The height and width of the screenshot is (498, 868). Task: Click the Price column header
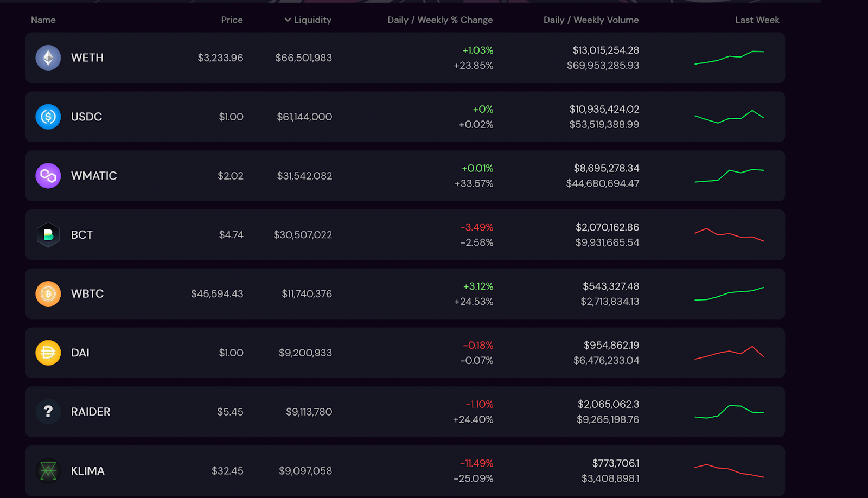click(x=232, y=20)
